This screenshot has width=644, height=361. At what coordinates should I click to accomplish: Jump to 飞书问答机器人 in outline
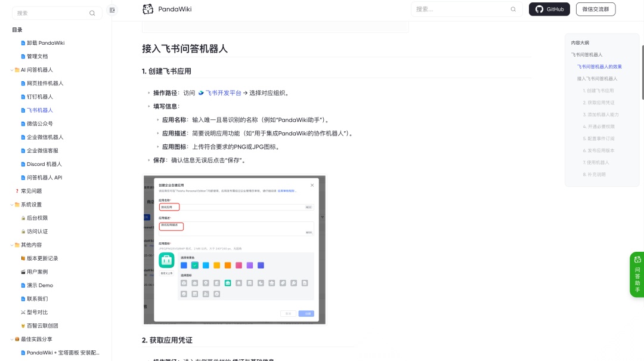click(587, 55)
